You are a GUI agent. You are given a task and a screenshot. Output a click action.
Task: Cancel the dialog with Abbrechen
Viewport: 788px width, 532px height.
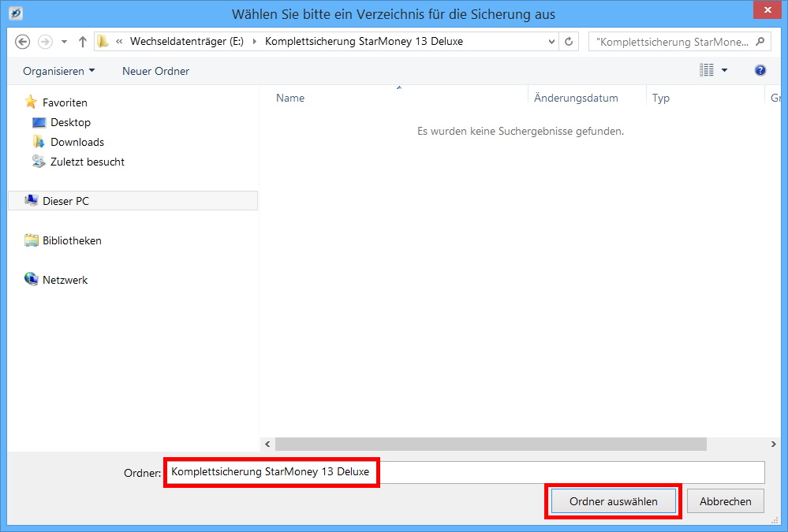click(x=725, y=501)
